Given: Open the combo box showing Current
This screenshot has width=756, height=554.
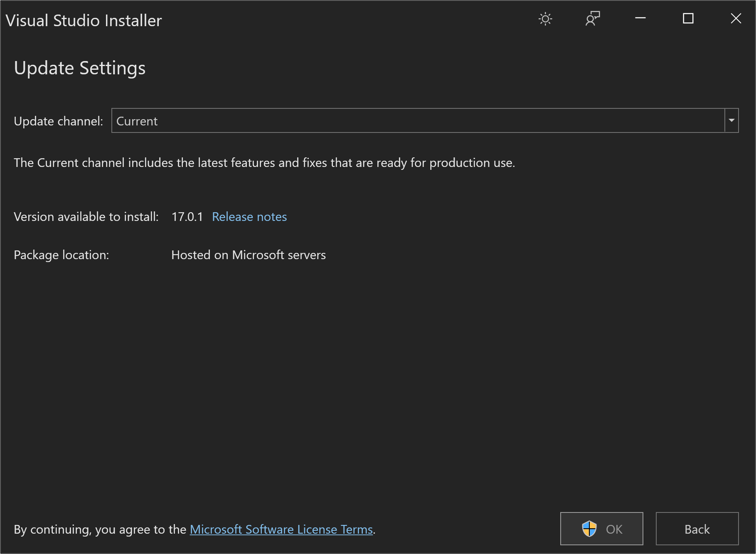Looking at the screenshot, I should 418,120.
